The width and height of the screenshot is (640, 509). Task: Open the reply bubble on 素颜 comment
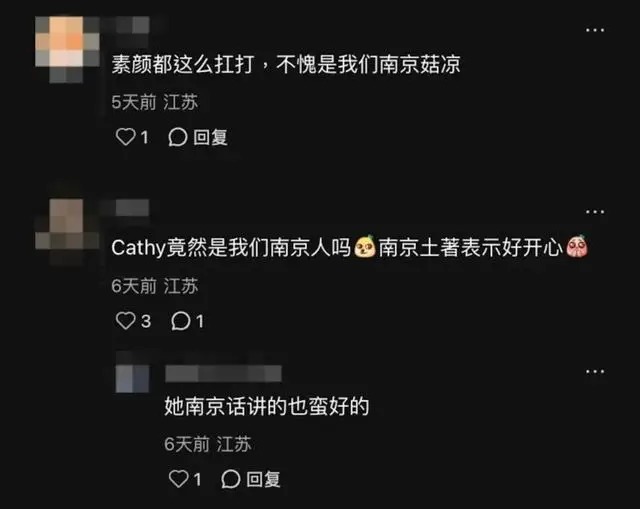178,137
